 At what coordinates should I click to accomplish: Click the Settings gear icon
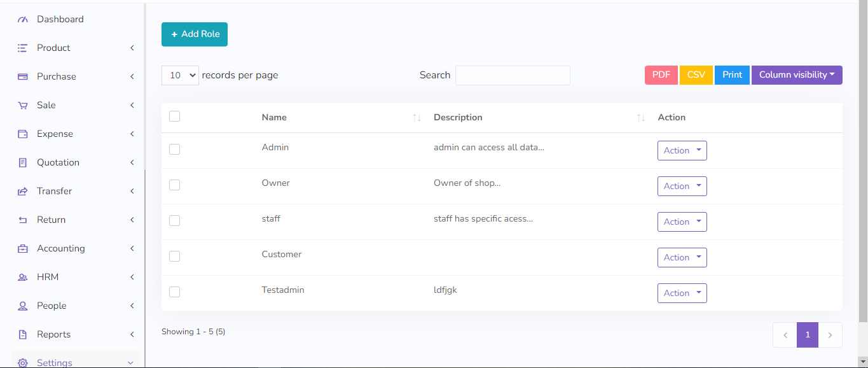click(22, 362)
